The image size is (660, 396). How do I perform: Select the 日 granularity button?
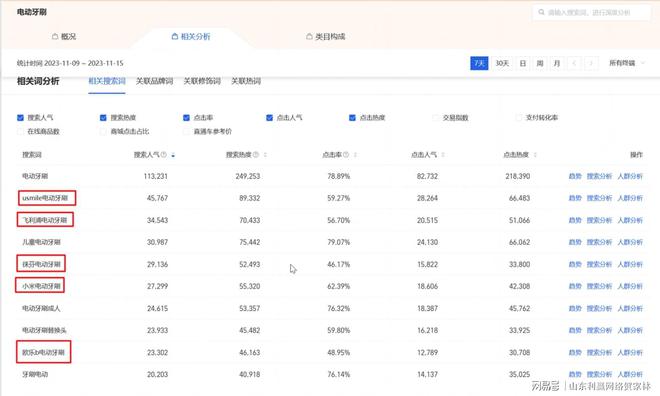click(x=523, y=63)
